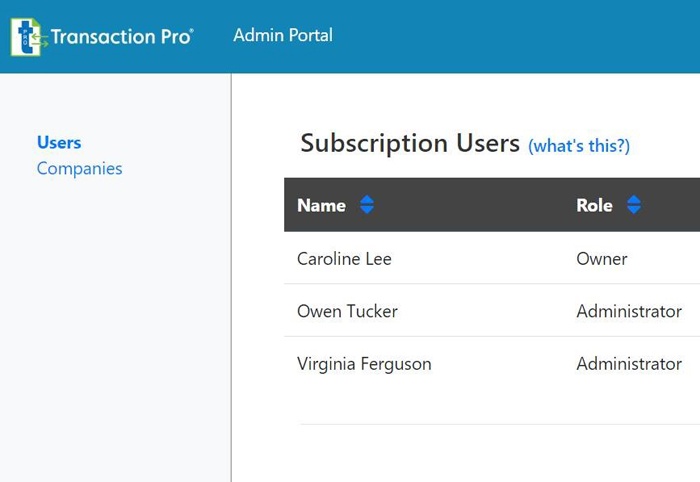Select Users in the sidebar
700x482 pixels.
tap(59, 143)
